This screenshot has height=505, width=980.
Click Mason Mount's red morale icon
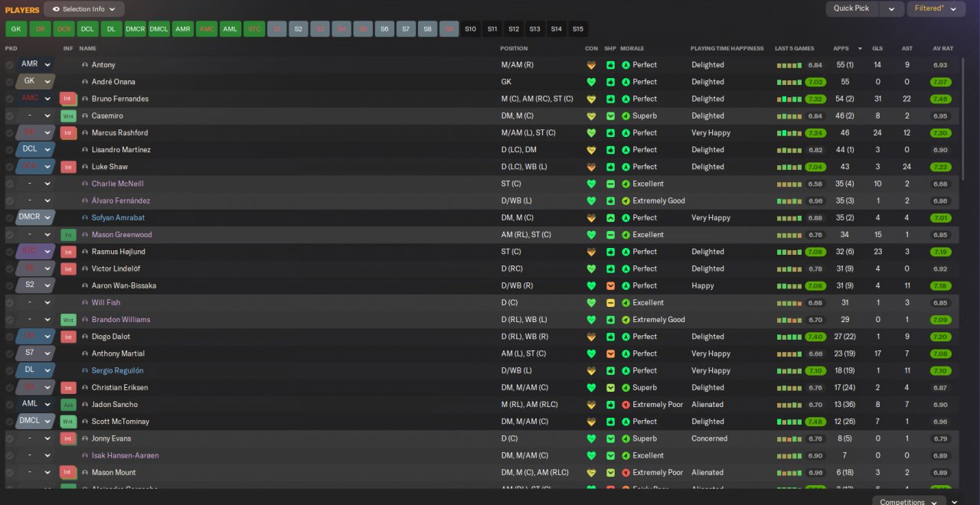[x=626, y=473]
